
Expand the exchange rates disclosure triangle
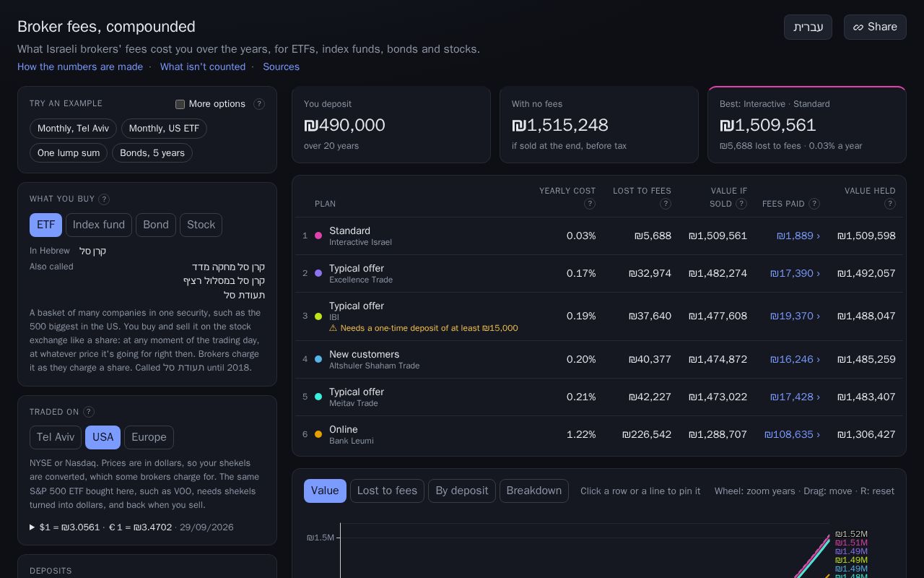pyautogui.click(x=32, y=527)
